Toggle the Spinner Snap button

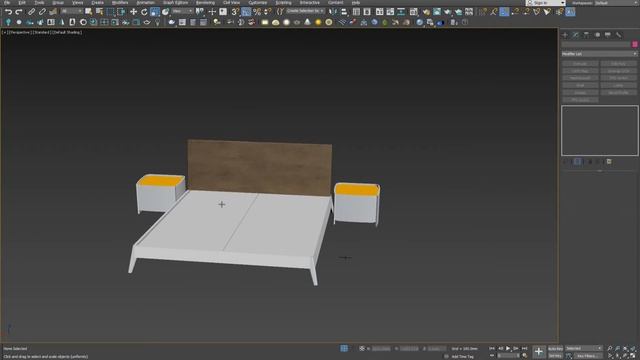click(x=268, y=12)
